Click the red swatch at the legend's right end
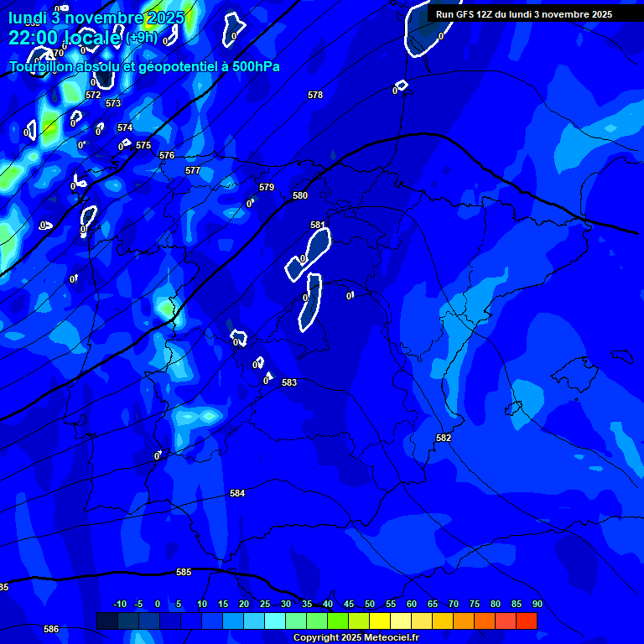This screenshot has height=644, width=644. coord(526,621)
